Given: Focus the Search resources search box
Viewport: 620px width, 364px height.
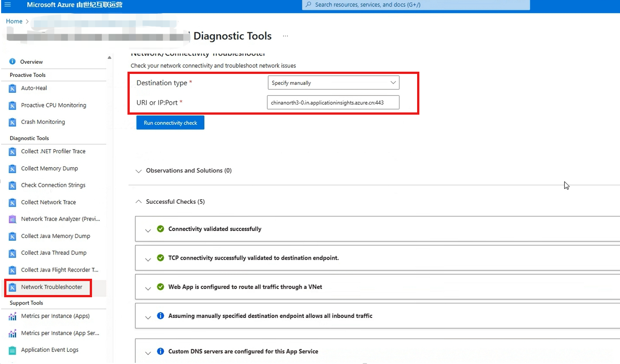Looking at the screenshot, I should pos(416,5).
